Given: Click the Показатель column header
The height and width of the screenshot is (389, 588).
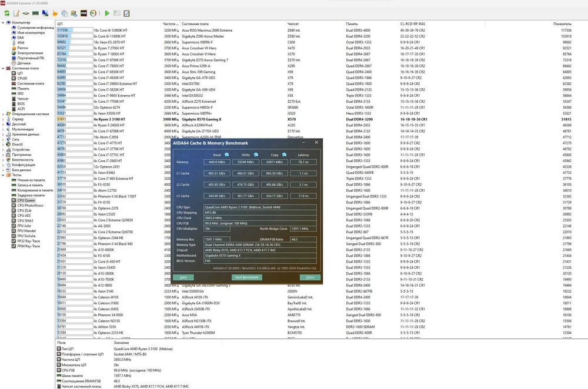Looking at the screenshot, I should pyautogui.click(x=530, y=24).
